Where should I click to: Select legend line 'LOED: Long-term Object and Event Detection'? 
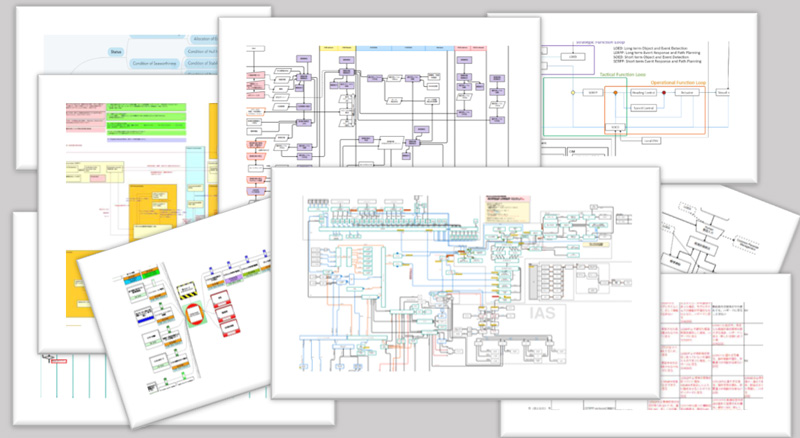650,48
